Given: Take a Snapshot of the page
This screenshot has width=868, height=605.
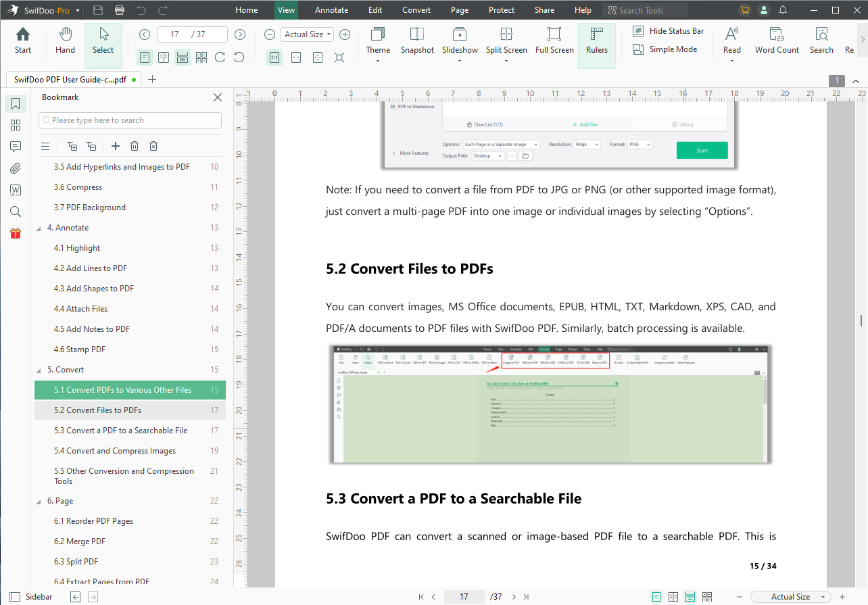Looking at the screenshot, I should tap(417, 42).
